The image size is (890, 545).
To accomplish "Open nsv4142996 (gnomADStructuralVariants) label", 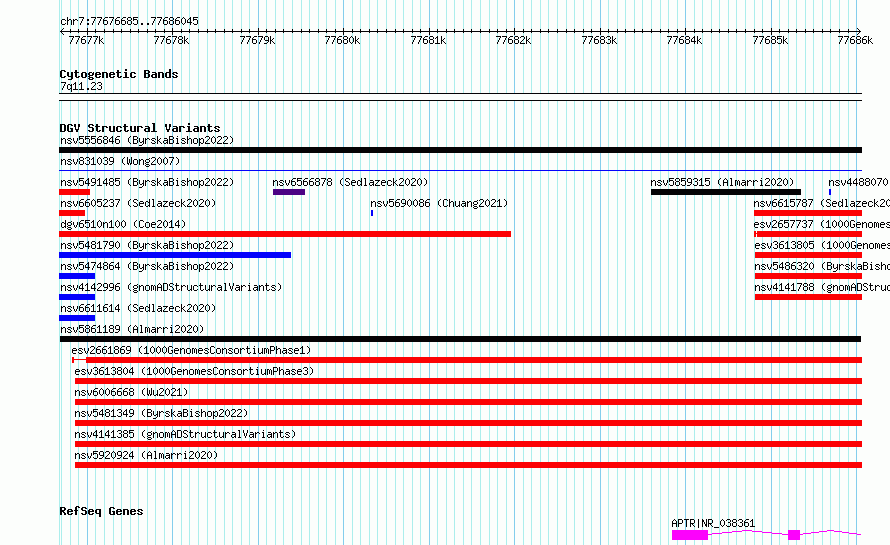I will pos(171,287).
